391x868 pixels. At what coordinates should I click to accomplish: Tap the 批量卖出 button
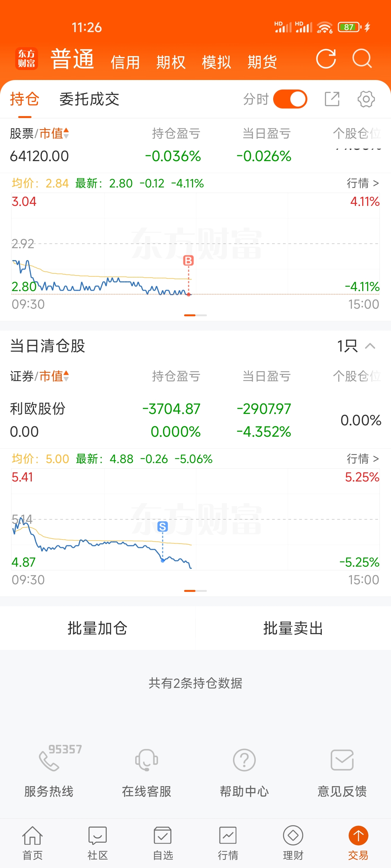coord(293,628)
